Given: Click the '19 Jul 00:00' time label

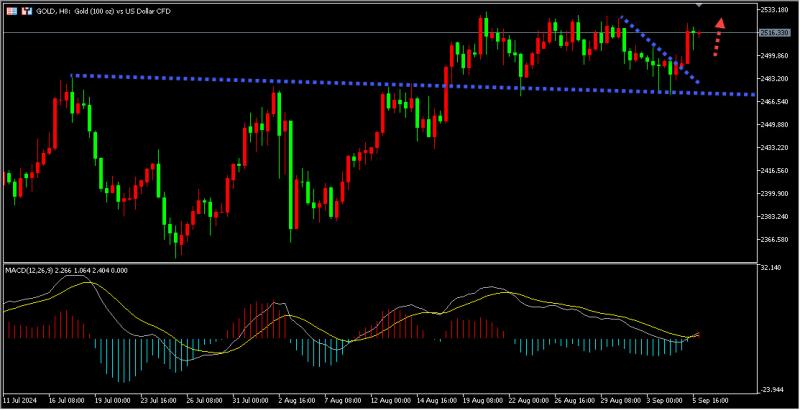Looking at the screenshot, I should [x=112, y=400].
